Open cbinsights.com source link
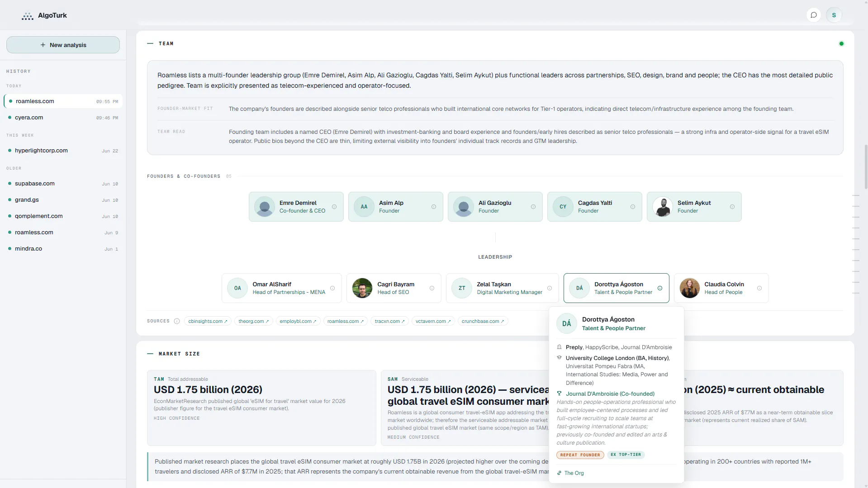868x488 pixels. pyautogui.click(x=208, y=321)
